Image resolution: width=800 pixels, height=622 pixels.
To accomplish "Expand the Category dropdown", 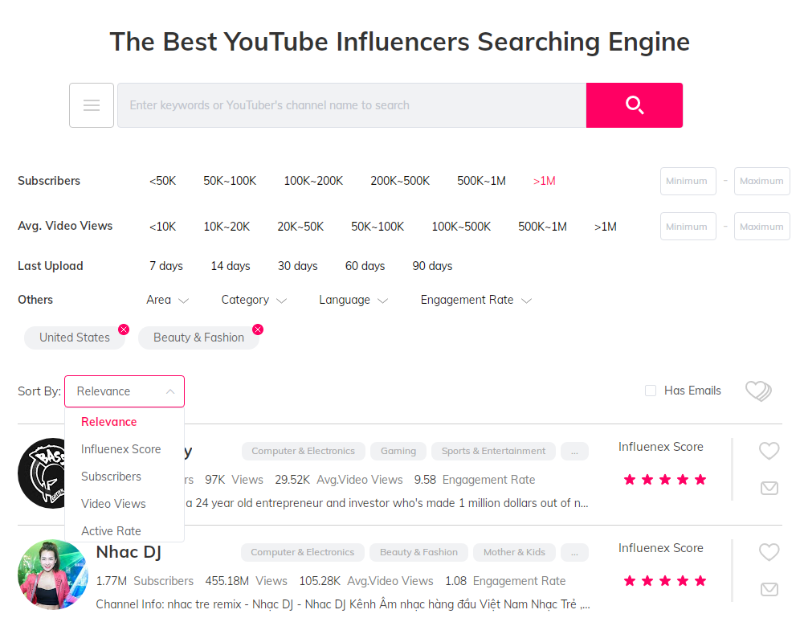I will tap(254, 300).
